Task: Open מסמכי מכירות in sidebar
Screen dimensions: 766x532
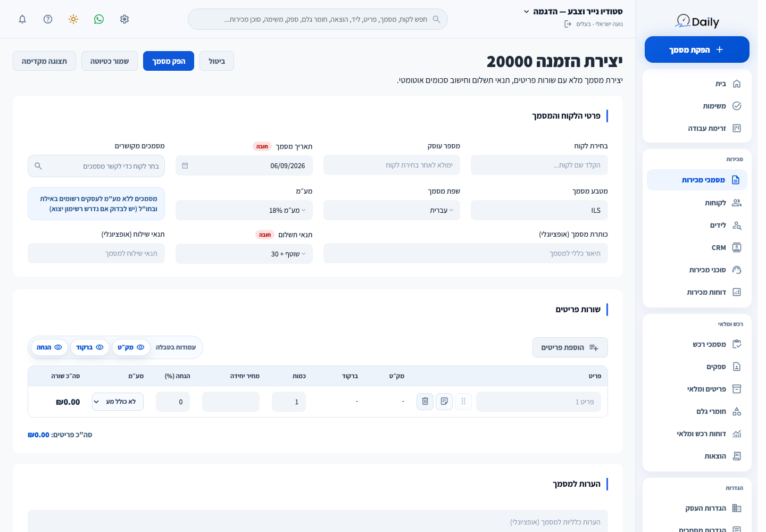Action: tap(697, 180)
